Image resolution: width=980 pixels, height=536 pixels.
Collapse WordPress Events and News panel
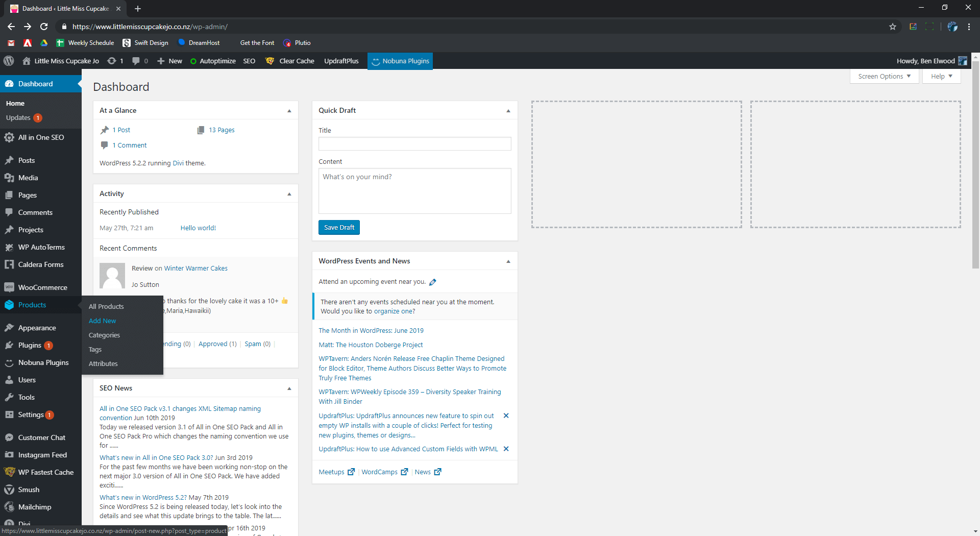pyautogui.click(x=508, y=261)
